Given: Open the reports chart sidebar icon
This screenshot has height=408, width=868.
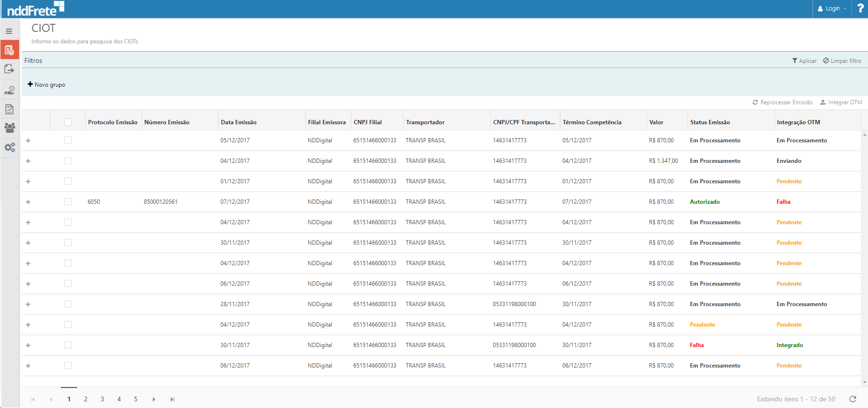Looking at the screenshot, I should click(9, 109).
